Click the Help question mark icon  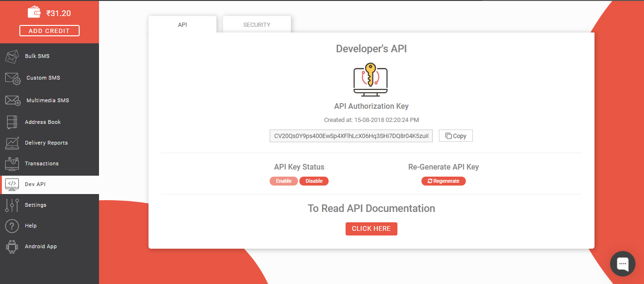[12, 226]
